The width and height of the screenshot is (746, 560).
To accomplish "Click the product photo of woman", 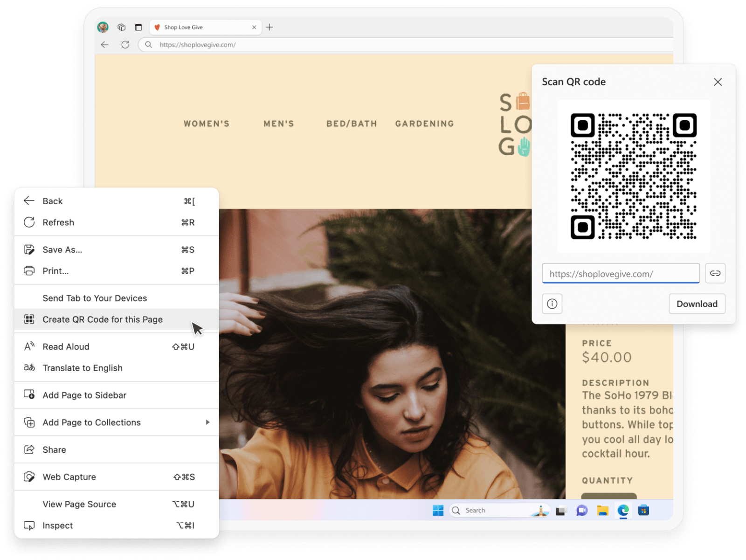I will [392, 354].
